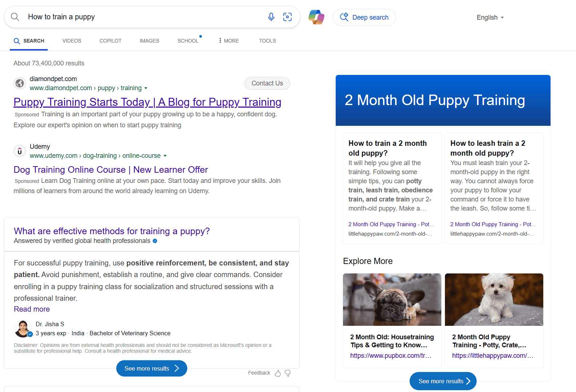Click Feedback text link
This screenshot has width=576, height=392.
coord(259,373)
